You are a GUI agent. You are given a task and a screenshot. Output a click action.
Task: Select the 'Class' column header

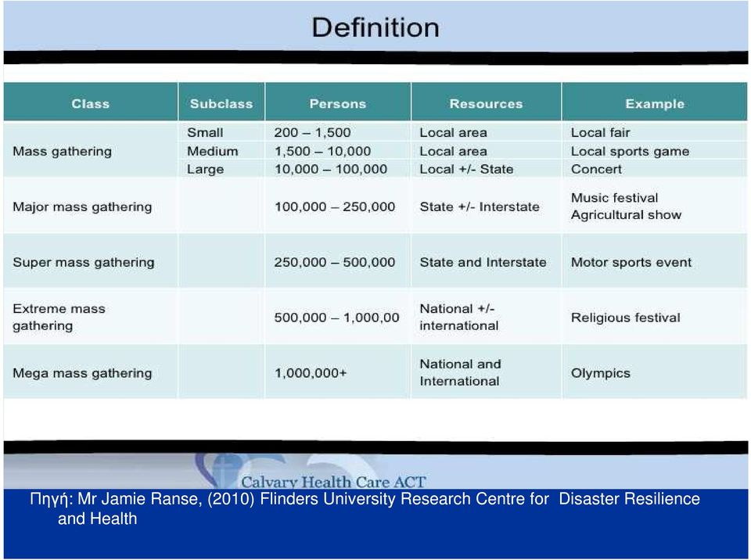pos(91,103)
